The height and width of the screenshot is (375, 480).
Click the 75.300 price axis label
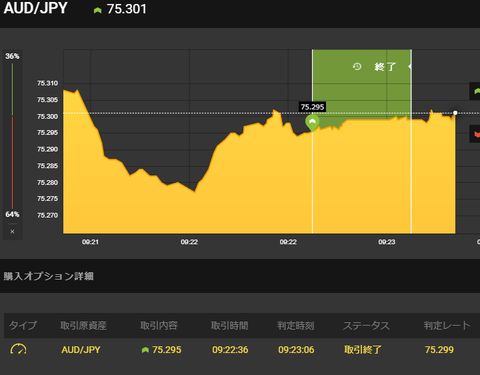(x=47, y=116)
